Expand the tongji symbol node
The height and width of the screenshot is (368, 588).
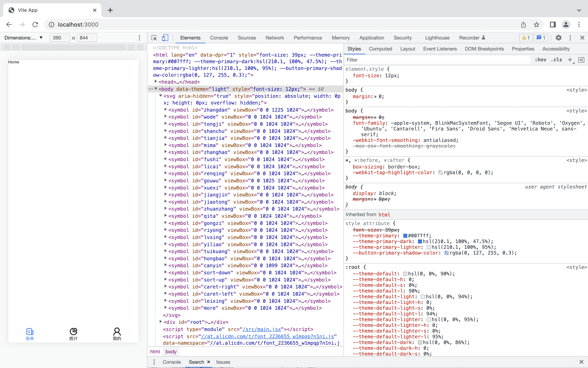coord(165,124)
